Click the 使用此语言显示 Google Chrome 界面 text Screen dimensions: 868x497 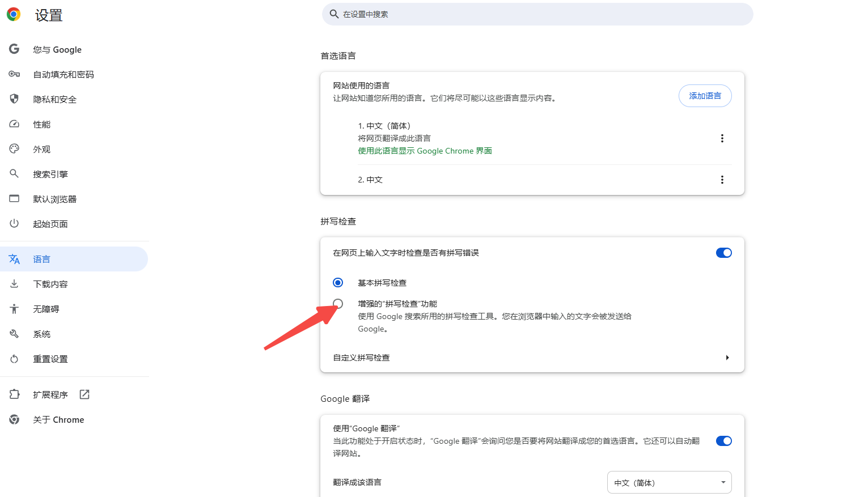tap(425, 151)
